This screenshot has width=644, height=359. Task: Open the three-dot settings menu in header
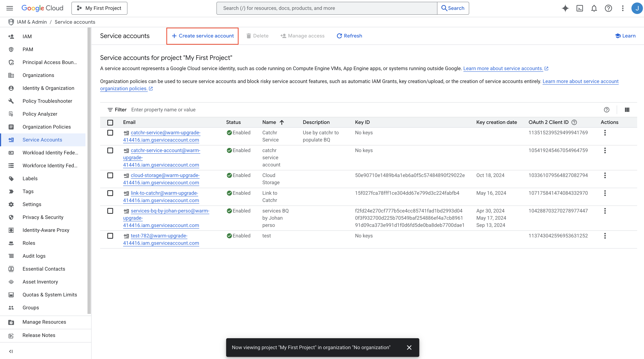(623, 8)
